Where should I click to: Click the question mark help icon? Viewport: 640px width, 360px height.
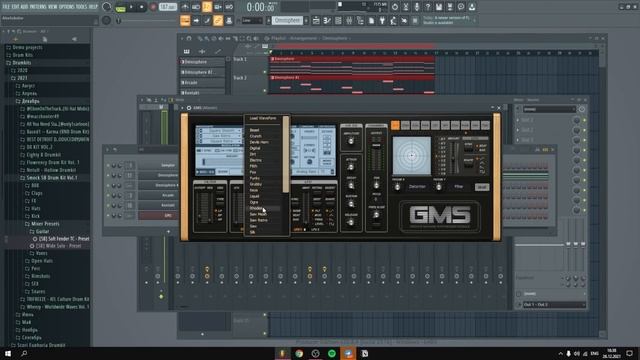click(x=428, y=7)
